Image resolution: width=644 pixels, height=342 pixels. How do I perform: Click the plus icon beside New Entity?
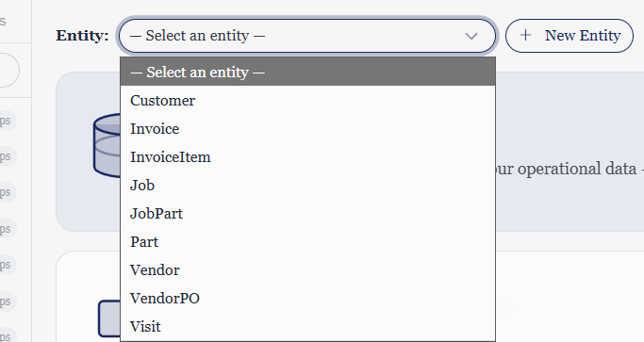pos(525,35)
